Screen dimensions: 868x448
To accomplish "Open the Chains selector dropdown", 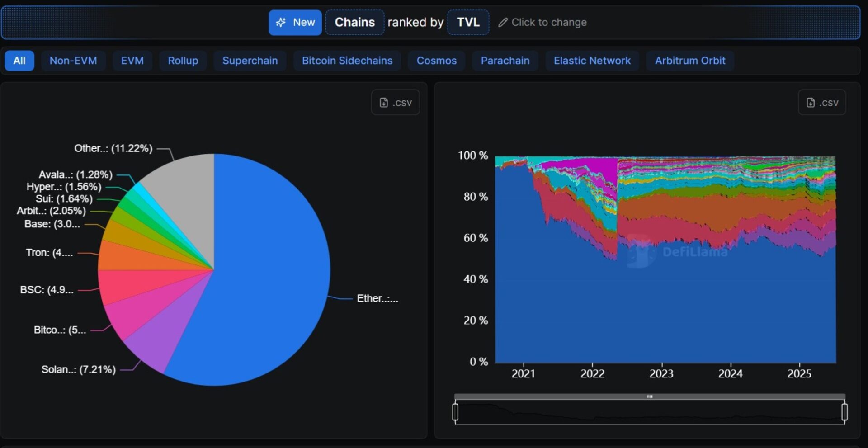I will click(354, 23).
